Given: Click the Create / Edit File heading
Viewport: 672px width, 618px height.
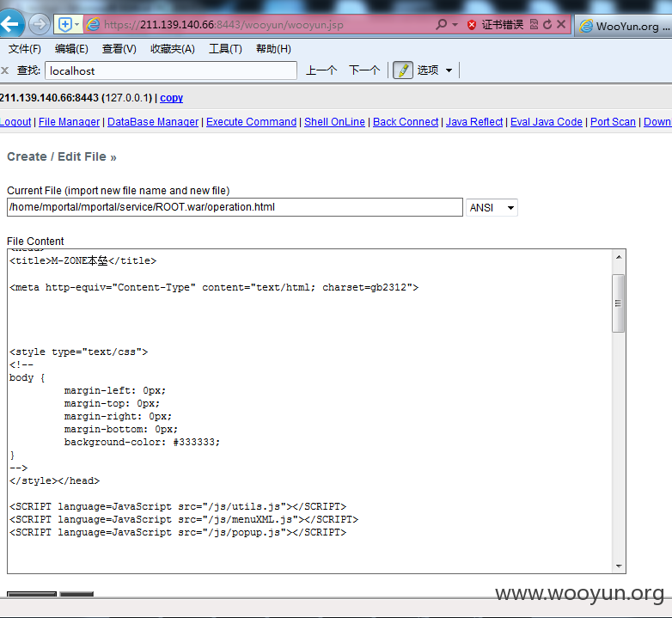Looking at the screenshot, I should tap(62, 156).
